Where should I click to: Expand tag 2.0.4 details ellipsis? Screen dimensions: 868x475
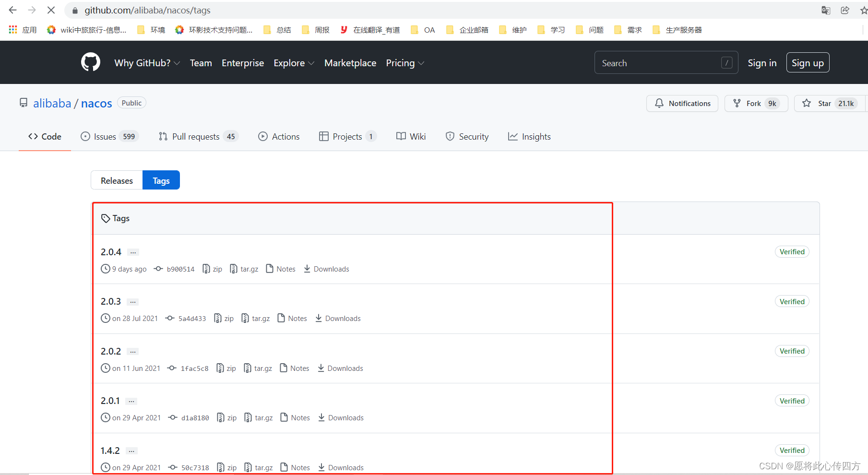click(133, 252)
